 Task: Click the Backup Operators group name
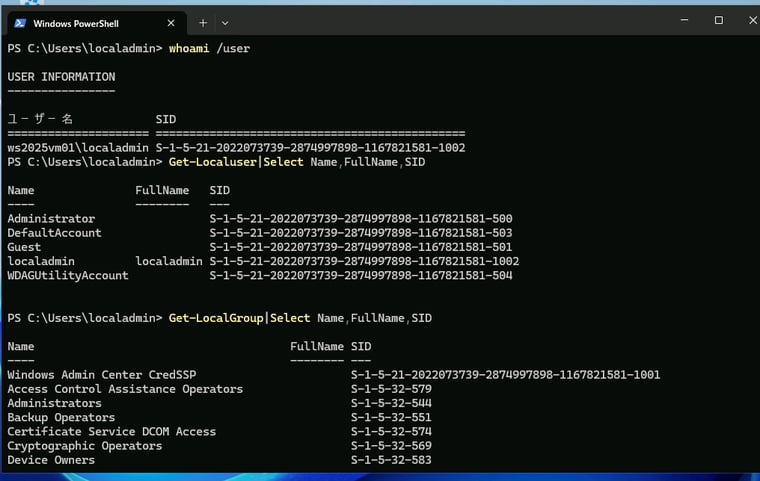(61, 418)
